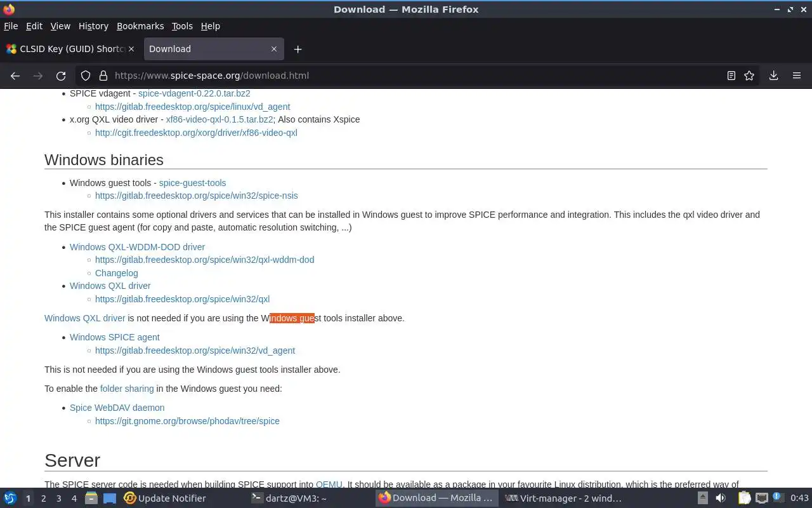The image size is (812, 508).
Task: Close the CLSID Key (GUID) tab
Action: [131, 49]
